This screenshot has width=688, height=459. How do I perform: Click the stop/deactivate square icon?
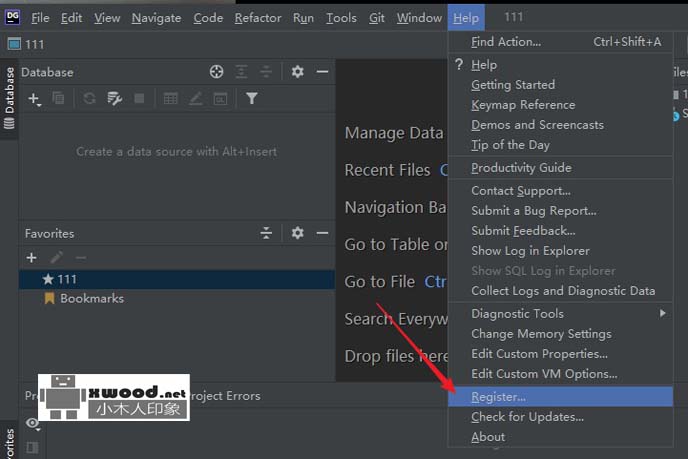(x=139, y=98)
